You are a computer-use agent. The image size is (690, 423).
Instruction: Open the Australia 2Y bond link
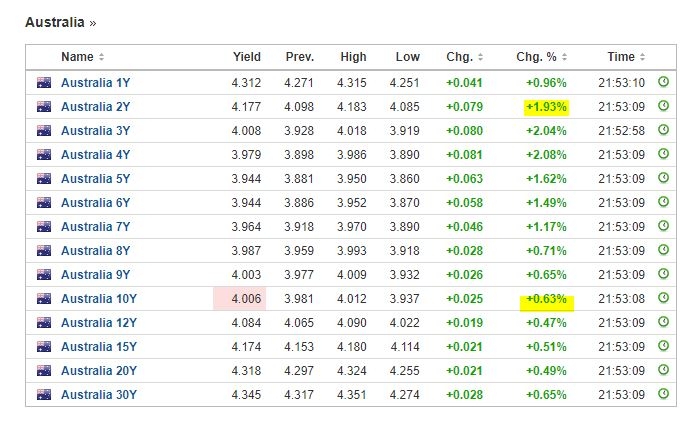(x=95, y=107)
